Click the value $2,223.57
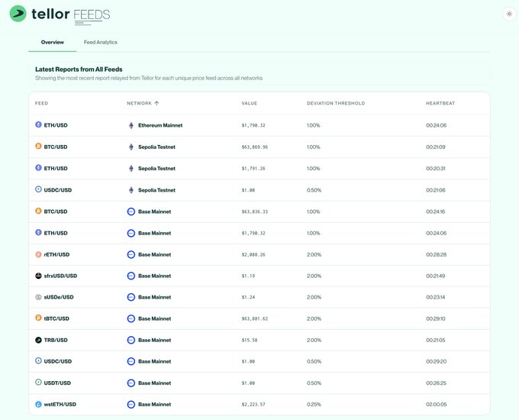The image size is (519, 420). pyautogui.click(x=253, y=405)
